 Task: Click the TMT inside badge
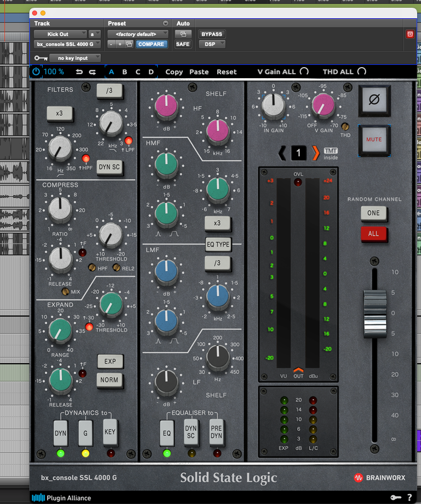point(331,154)
